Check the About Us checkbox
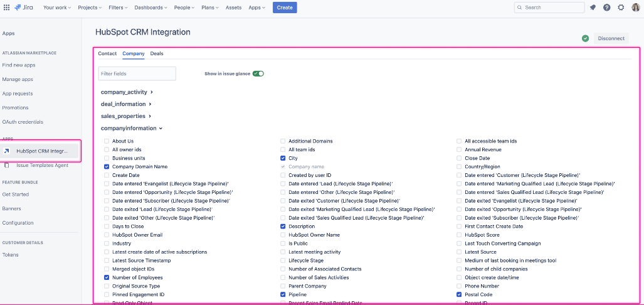Viewport: 644px width, 305px height. pyautogui.click(x=107, y=141)
